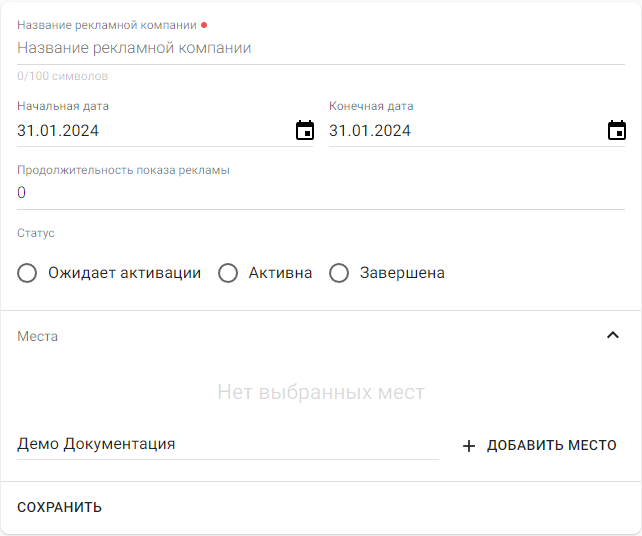Click the Начальная дата value 31.01.2024
The width and height of the screenshot is (642, 536).
(x=58, y=131)
